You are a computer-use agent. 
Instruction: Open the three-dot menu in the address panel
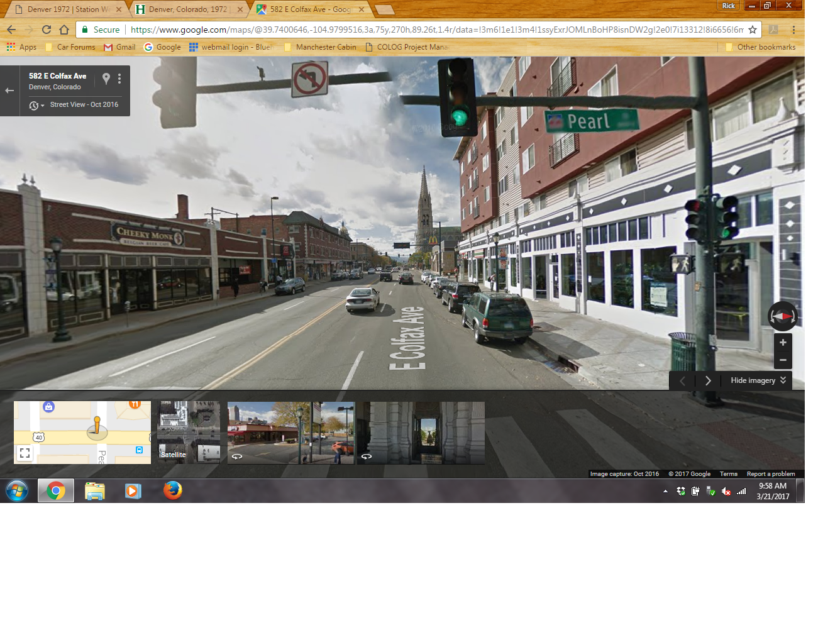pyautogui.click(x=119, y=79)
